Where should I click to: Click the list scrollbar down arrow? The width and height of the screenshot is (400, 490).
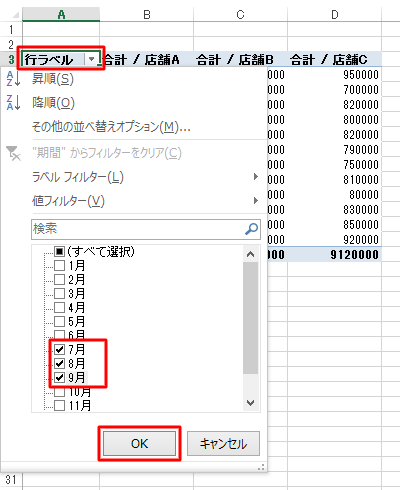tap(250, 403)
